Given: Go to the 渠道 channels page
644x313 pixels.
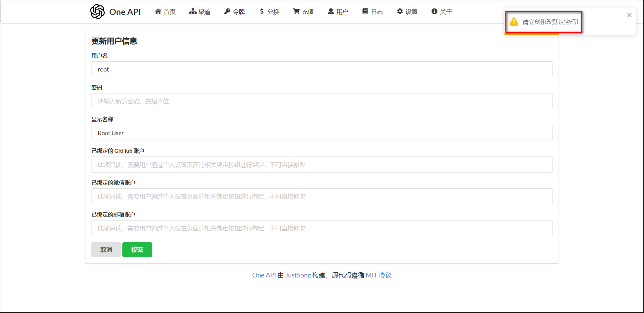Looking at the screenshot, I should point(200,12).
